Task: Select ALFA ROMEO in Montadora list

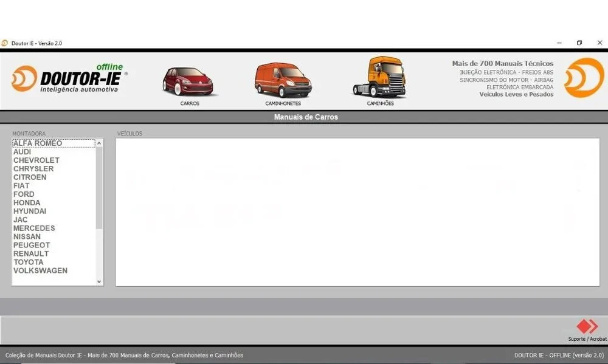Action: point(38,143)
